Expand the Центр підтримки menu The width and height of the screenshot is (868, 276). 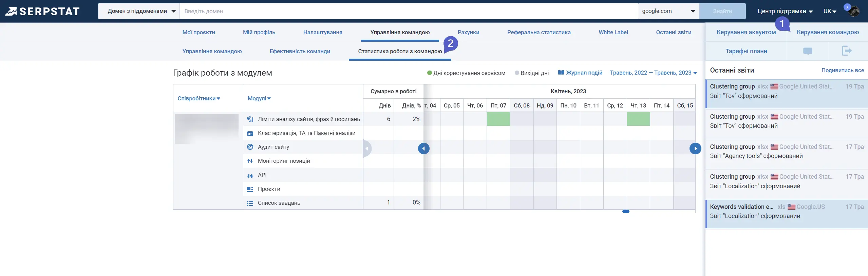tap(785, 11)
